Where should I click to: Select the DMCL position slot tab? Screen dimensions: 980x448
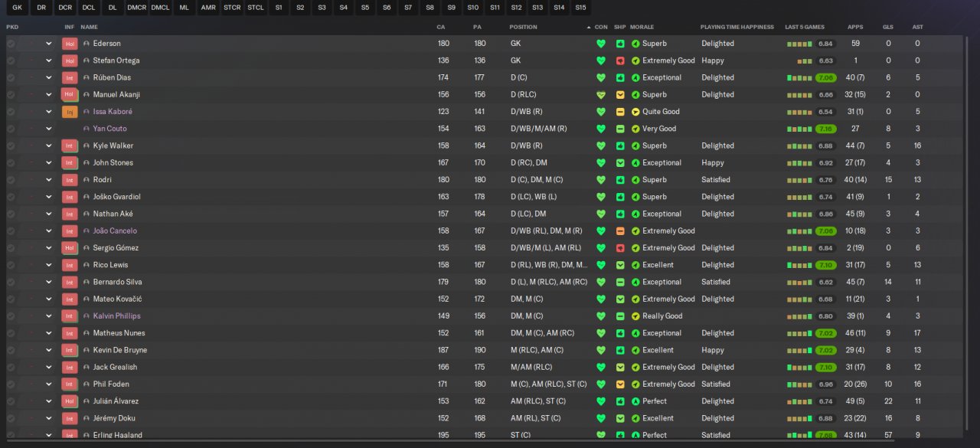coord(161,8)
